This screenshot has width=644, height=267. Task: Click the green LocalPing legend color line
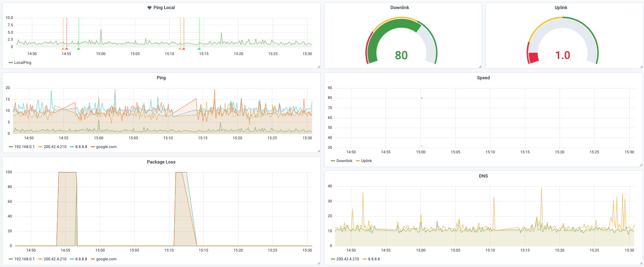pyautogui.click(x=11, y=62)
